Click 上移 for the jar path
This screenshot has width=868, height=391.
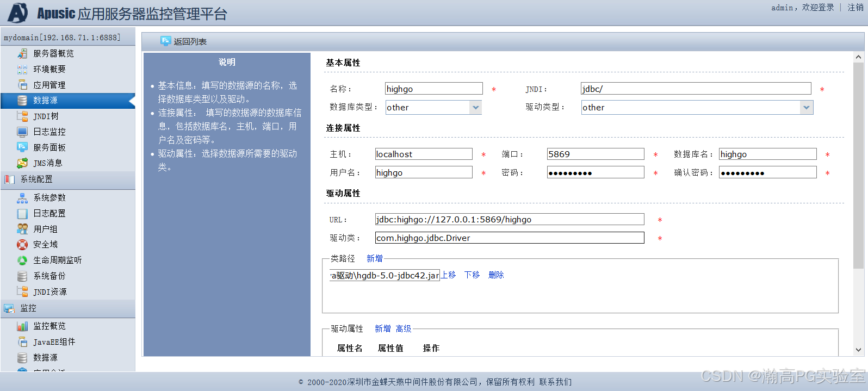point(448,275)
